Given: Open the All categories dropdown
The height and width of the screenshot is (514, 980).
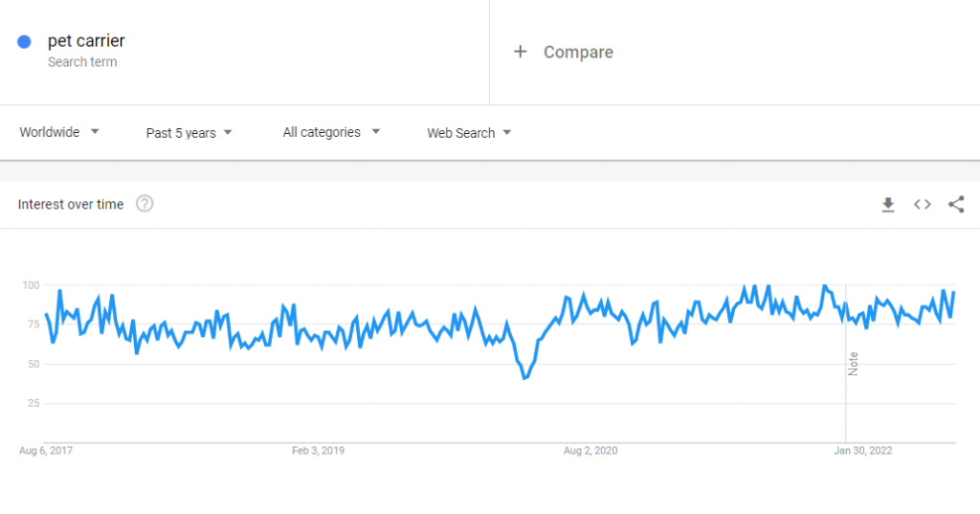Looking at the screenshot, I should [331, 132].
